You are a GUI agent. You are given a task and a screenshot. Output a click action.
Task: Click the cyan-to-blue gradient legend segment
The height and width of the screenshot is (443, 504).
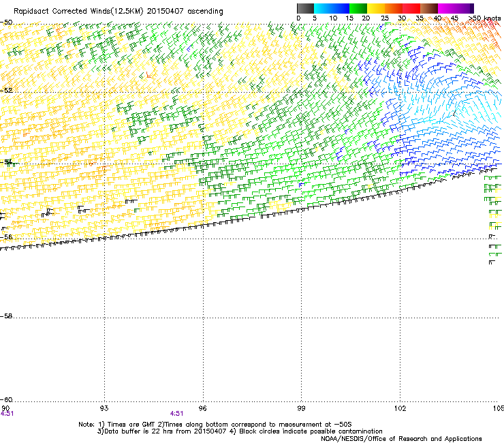(x=332, y=8)
